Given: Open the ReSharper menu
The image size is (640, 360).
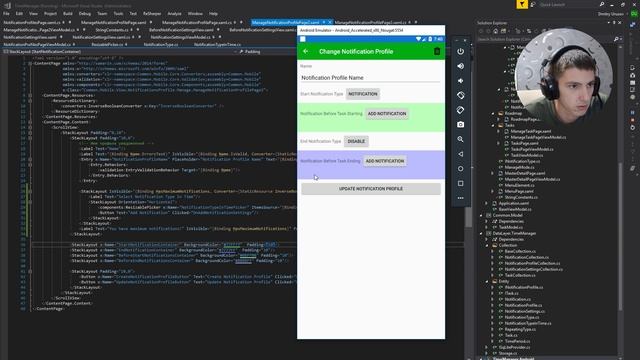Looking at the screenshot, I should (x=152, y=13).
